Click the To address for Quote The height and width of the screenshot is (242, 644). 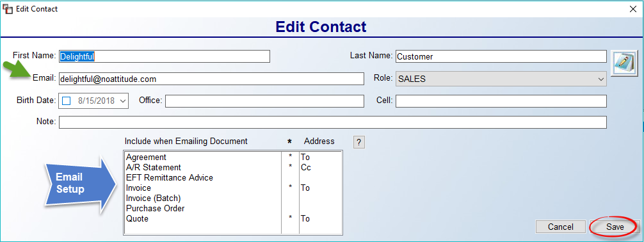click(x=305, y=219)
